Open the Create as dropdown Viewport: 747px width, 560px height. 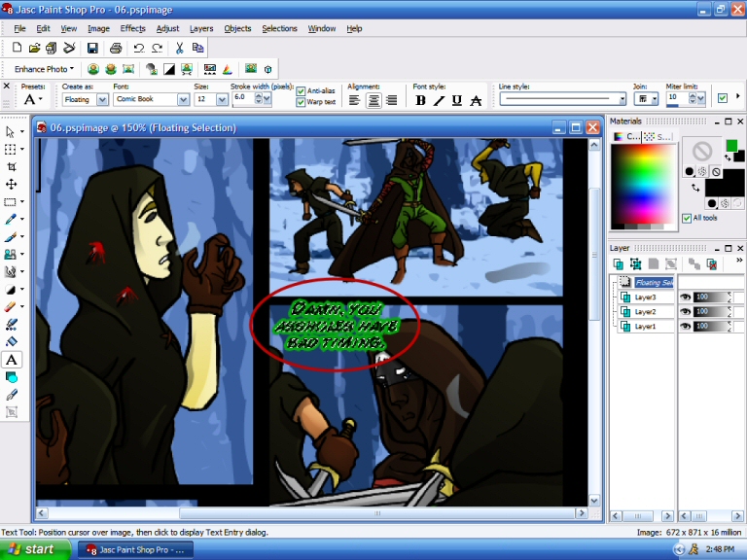(100, 99)
